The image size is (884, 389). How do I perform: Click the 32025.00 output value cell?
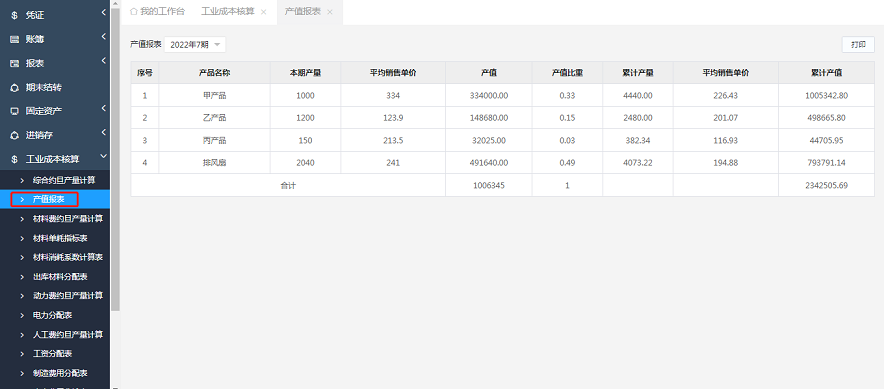[489, 140]
